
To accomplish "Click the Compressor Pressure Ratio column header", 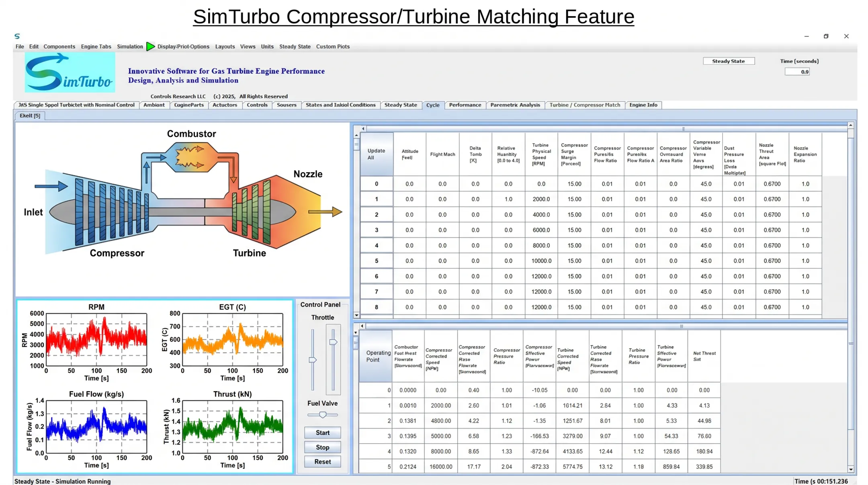I will 507,356.
